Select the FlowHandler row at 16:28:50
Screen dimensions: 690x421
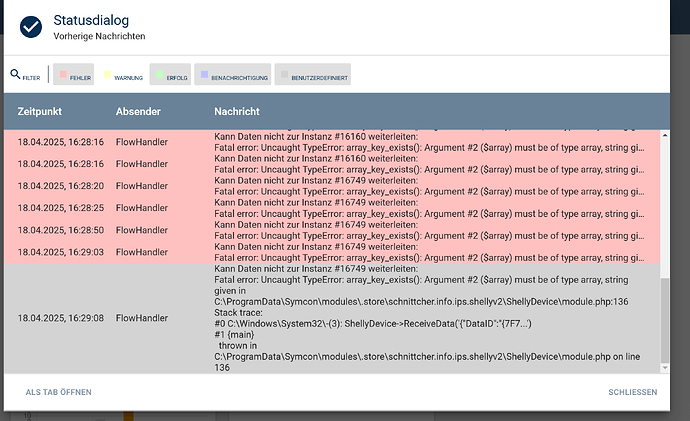tap(141, 230)
